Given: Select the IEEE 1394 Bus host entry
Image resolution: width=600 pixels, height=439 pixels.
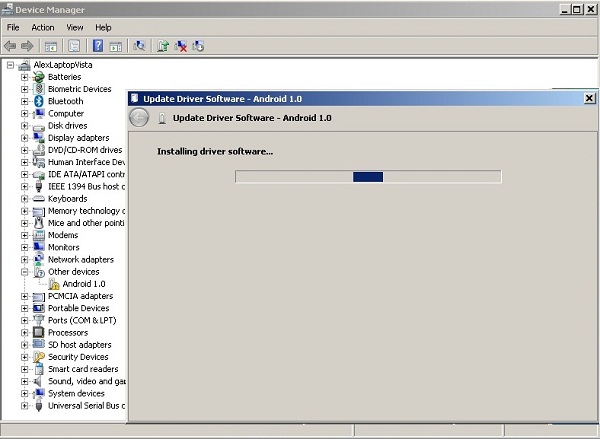Looking at the screenshot, I should tap(86, 187).
